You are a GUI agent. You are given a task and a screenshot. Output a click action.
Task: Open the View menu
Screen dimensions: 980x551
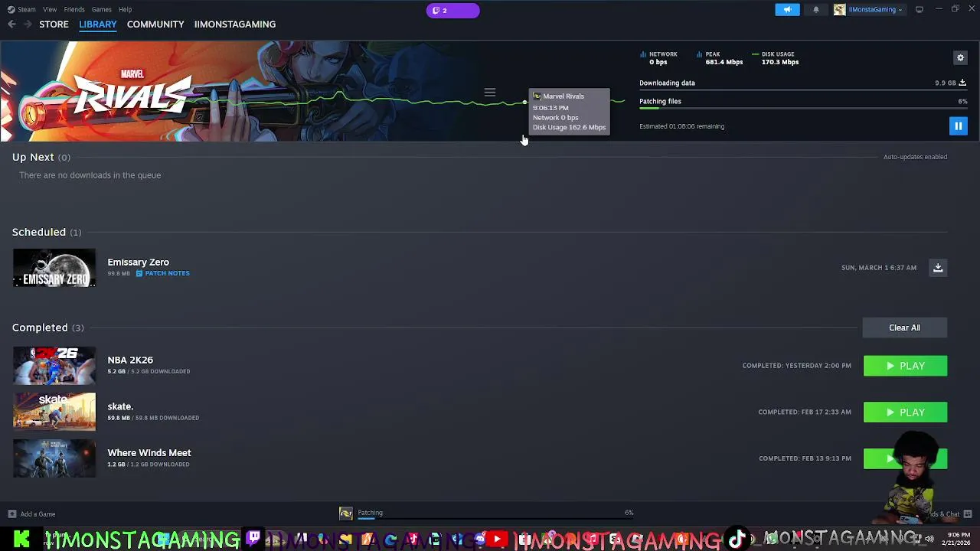pyautogui.click(x=50, y=9)
